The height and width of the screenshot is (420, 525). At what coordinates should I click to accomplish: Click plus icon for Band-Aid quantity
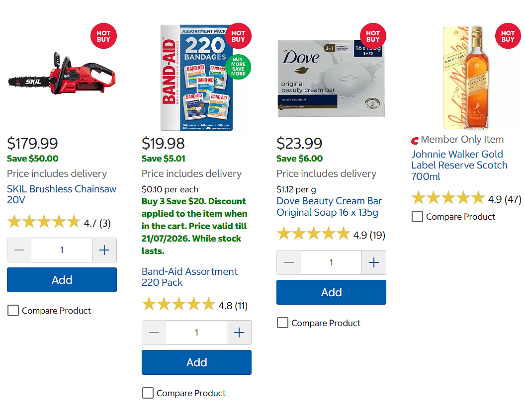239,333
